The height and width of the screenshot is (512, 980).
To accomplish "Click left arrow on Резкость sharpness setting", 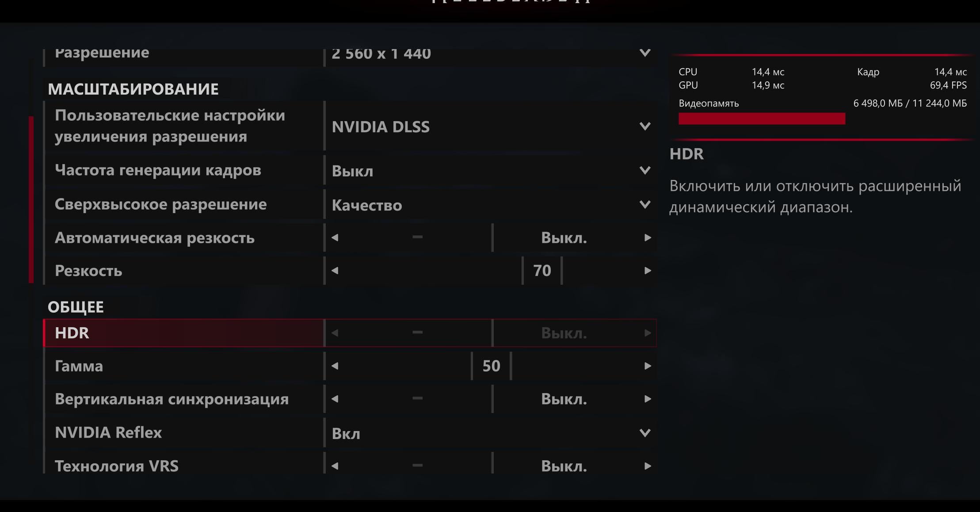I will [335, 271].
